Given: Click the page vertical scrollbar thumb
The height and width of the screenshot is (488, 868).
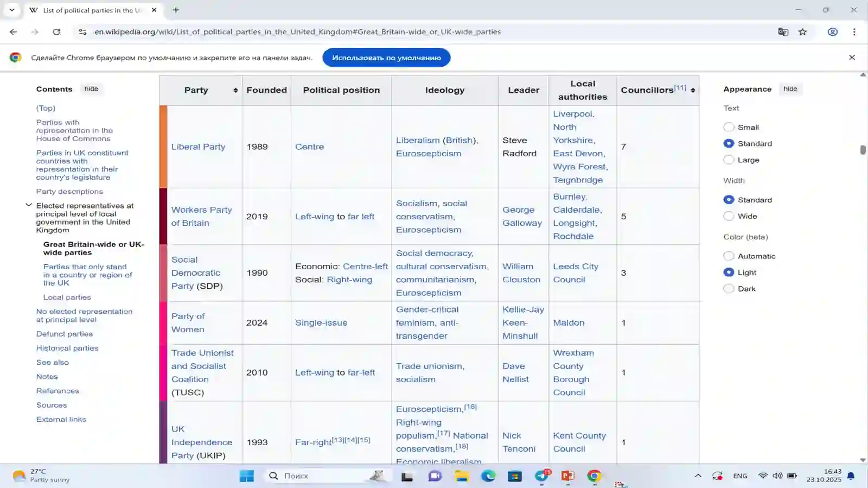Looking at the screenshot, I should point(863,150).
